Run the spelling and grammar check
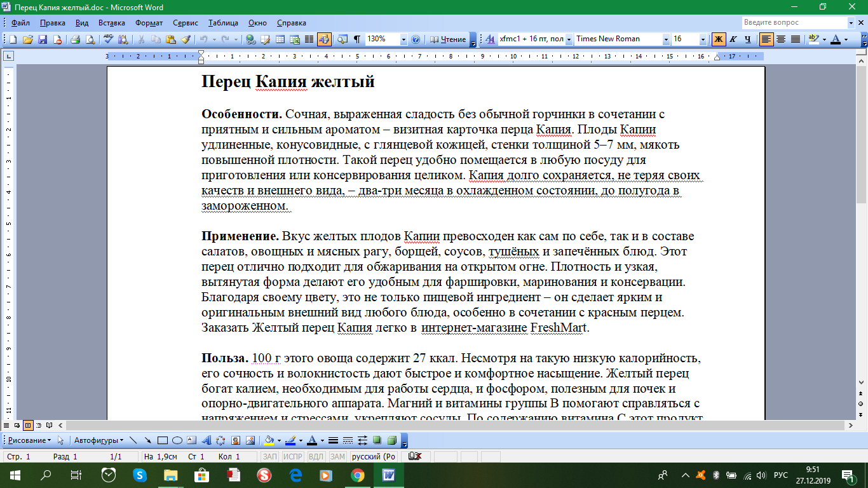The height and width of the screenshot is (488, 868). 108,39
